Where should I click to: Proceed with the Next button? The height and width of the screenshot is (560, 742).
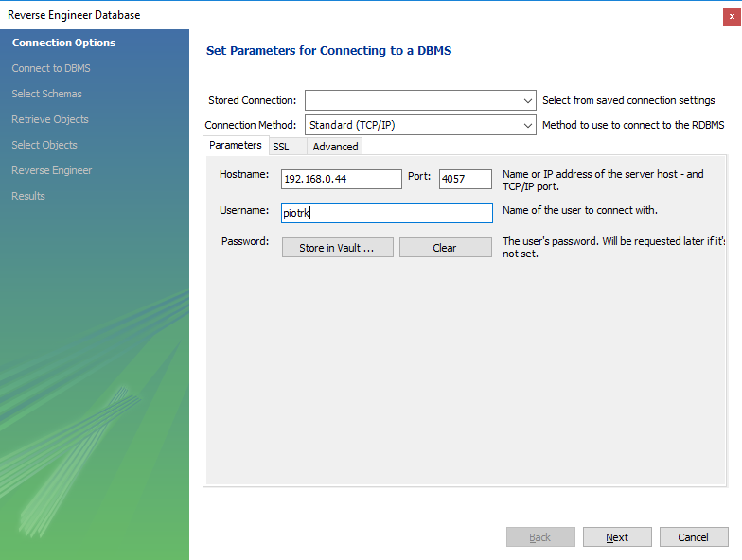point(617,537)
